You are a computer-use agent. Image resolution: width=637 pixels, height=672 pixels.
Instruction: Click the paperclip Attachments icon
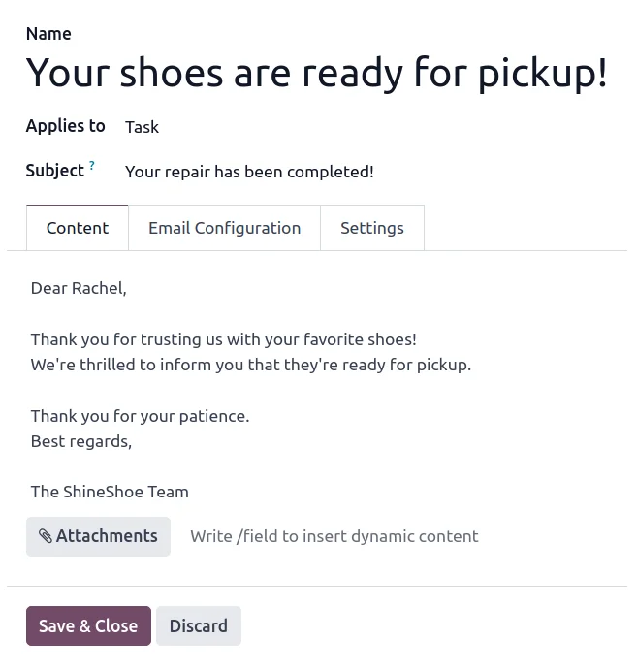46,536
